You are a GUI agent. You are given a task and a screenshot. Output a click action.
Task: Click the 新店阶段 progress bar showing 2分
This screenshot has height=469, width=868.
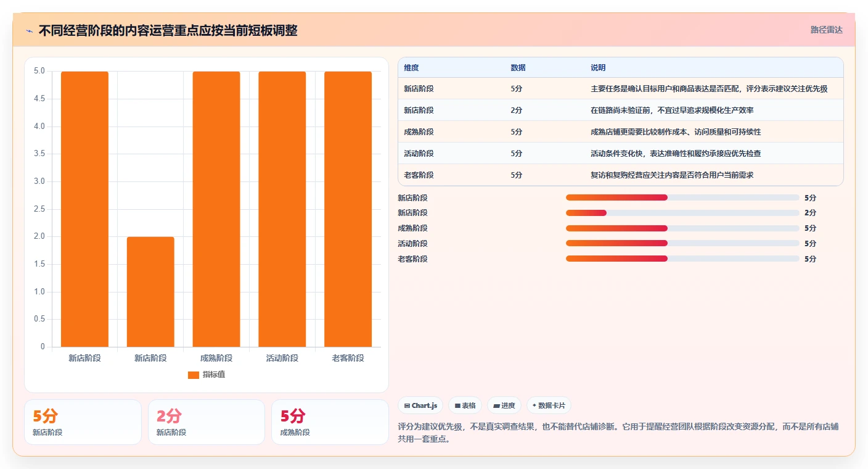[682, 213]
